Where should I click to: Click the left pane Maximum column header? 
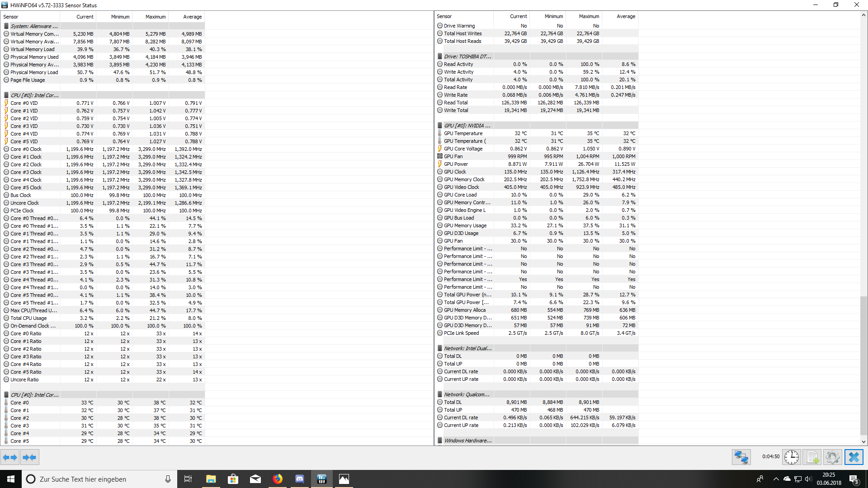155,17
